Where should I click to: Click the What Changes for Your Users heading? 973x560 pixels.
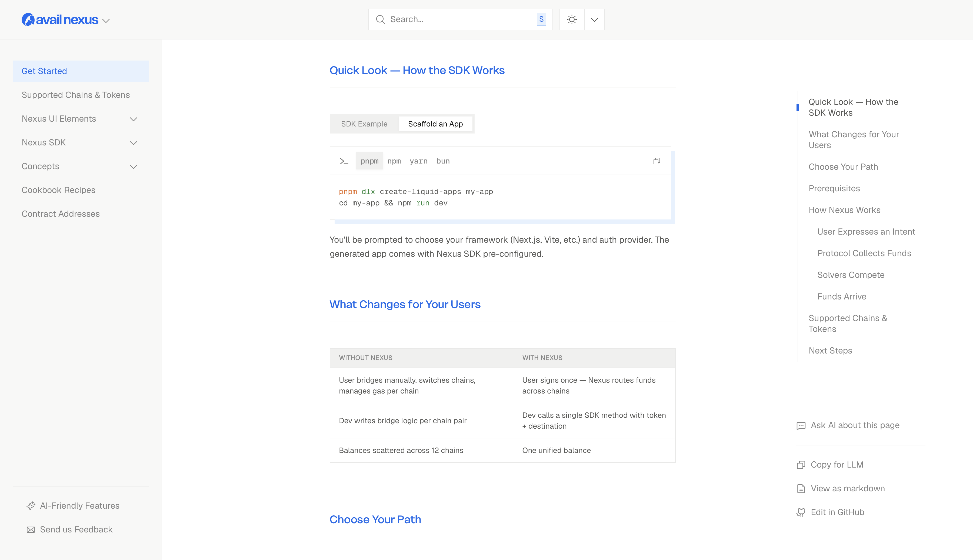pyautogui.click(x=405, y=304)
